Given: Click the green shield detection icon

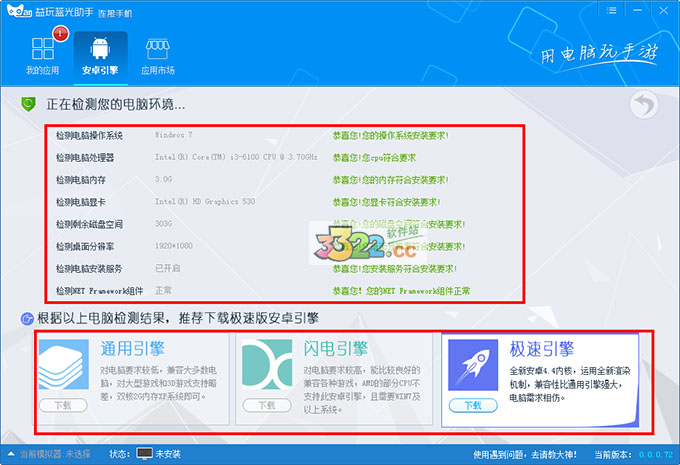Looking at the screenshot, I should [28, 104].
